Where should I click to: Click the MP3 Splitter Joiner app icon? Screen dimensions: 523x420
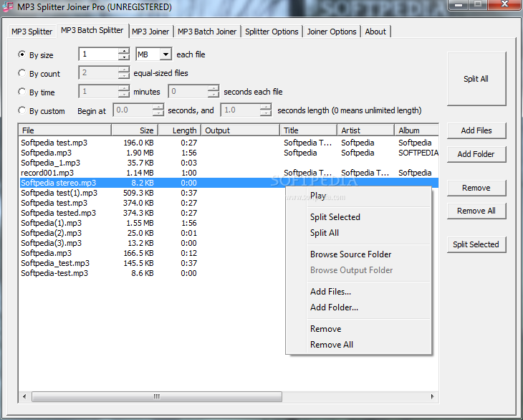click(x=8, y=6)
